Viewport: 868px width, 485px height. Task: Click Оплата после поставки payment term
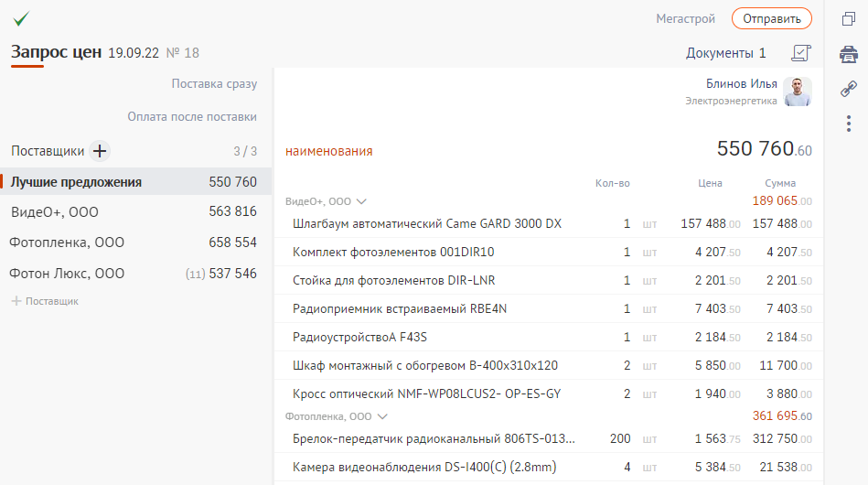pyautogui.click(x=192, y=117)
